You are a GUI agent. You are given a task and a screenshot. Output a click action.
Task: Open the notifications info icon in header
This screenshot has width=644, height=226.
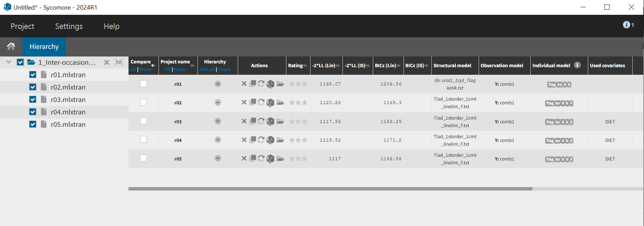point(626,25)
